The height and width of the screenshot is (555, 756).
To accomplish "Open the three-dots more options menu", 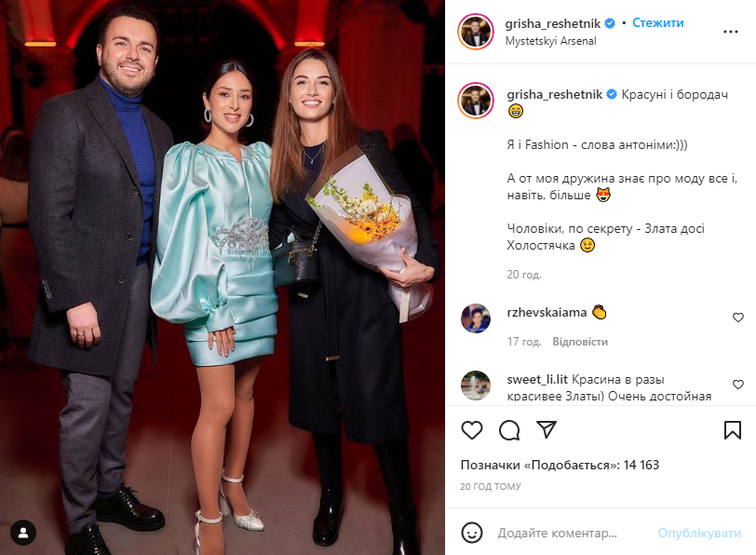I will tap(731, 32).
